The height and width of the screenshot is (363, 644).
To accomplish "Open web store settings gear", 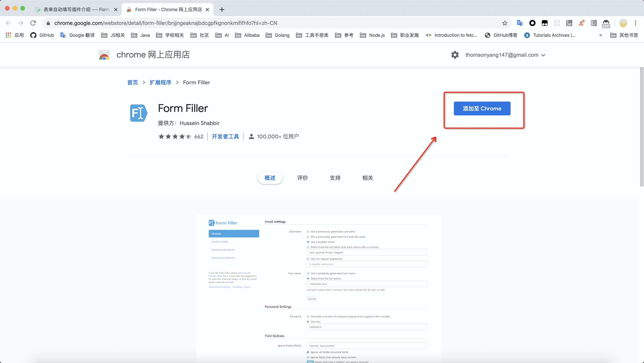I will tap(455, 55).
